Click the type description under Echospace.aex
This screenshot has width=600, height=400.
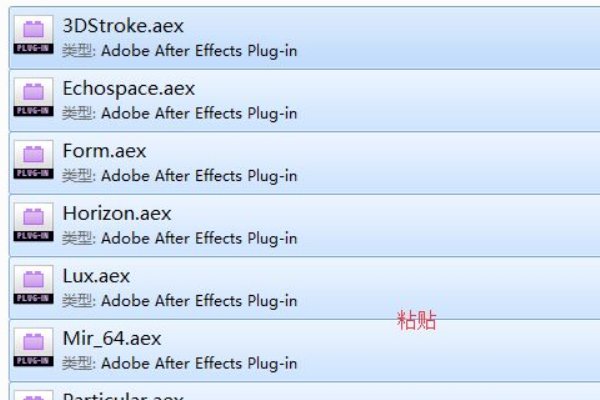pos(180,113)
